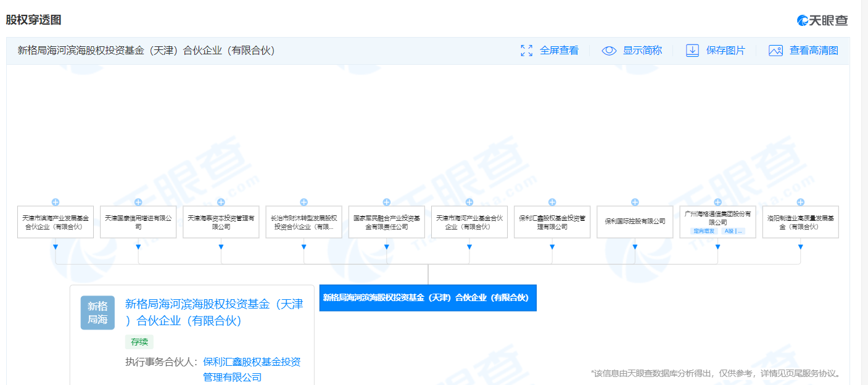Select node 洛阳制造业高质量发展基金

801,222
